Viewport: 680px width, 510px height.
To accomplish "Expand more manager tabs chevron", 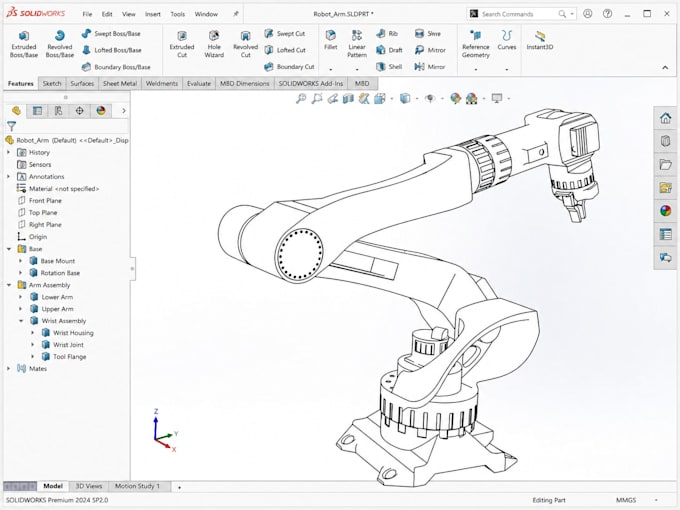I will (124, 111).
